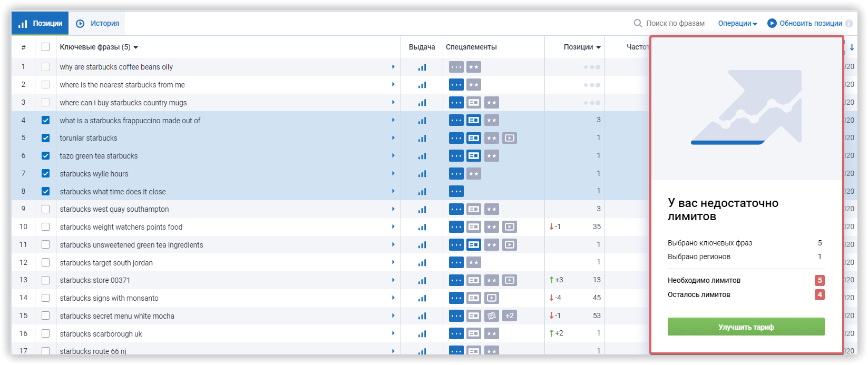Uncheck the 'torunlar starbucks' checkbox
This screenshot has height=365, width=868.
45,138
